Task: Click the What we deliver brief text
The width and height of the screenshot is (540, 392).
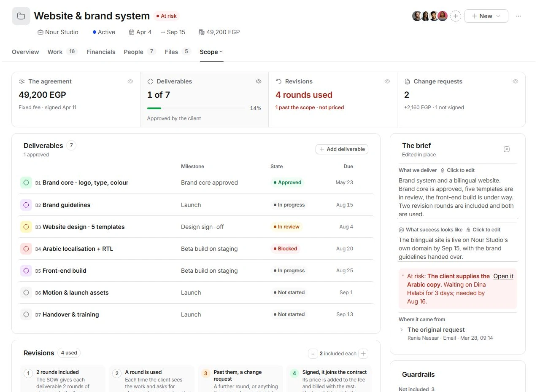Action: pos(457,197)
